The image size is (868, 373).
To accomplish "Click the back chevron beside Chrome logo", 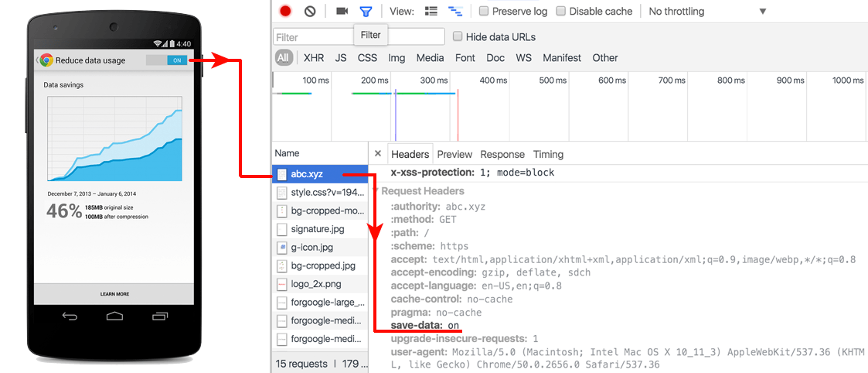I will [37, 60].
